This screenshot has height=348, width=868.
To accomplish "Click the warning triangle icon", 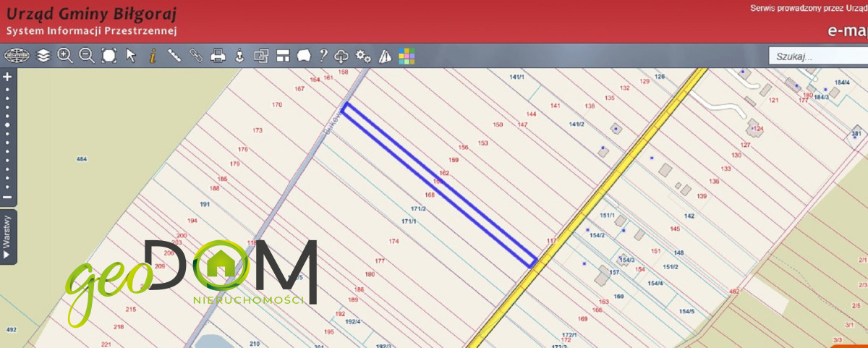I will pyautogui.click(x=386, y=56).
